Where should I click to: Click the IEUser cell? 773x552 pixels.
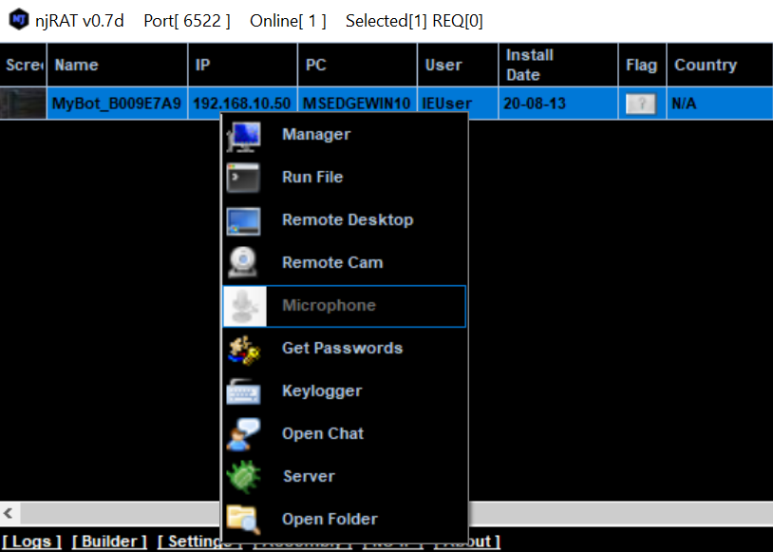point(457,104)
